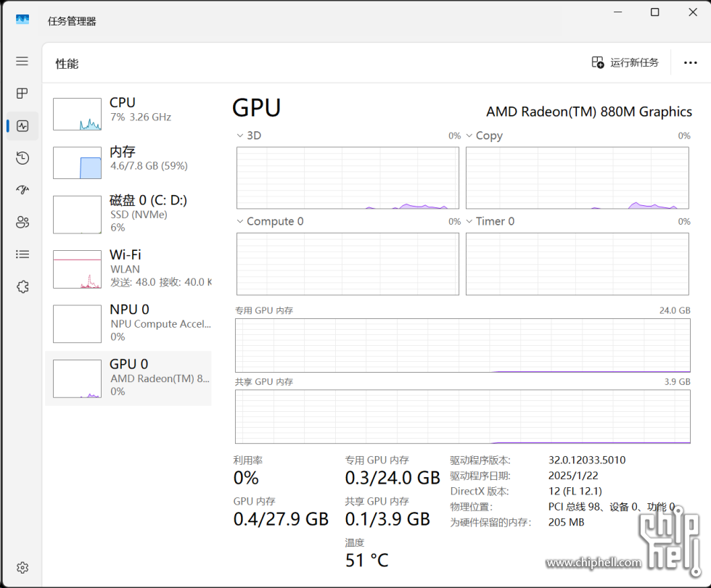Open the three-dot more options menu
The image size is (711, 588).
coord(690,62)
